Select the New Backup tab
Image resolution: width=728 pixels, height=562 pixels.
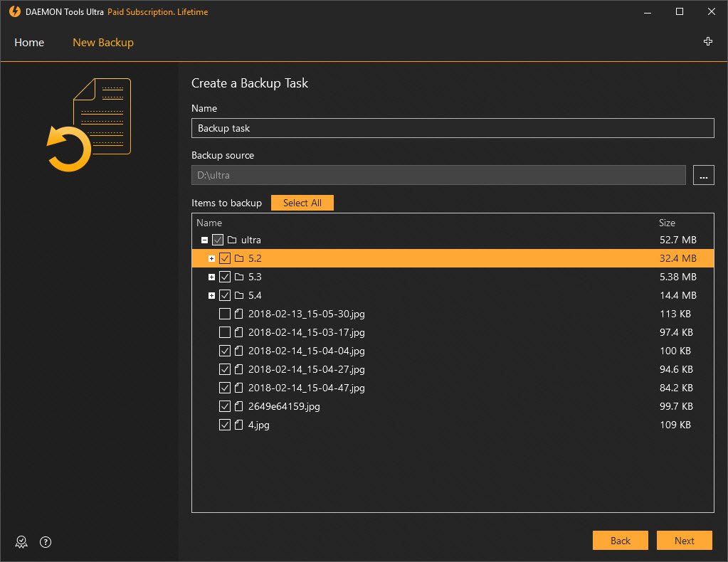[103, 43]
